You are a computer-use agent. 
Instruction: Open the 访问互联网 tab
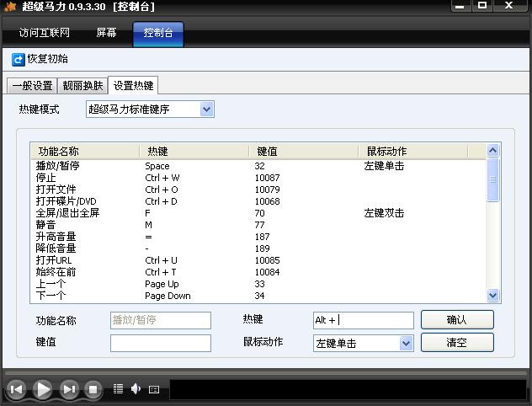[x=44, y=33]
